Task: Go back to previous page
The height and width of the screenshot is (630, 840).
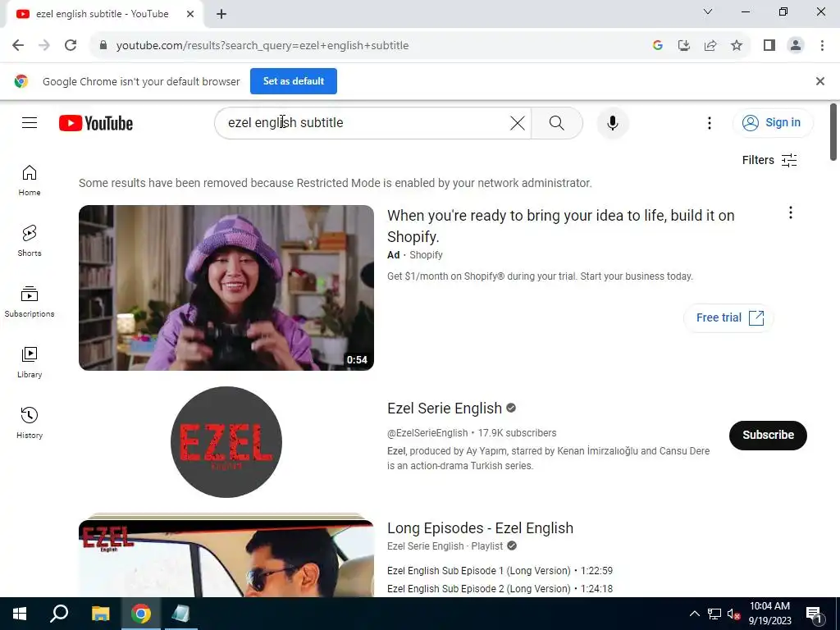Action: [18, 46]
